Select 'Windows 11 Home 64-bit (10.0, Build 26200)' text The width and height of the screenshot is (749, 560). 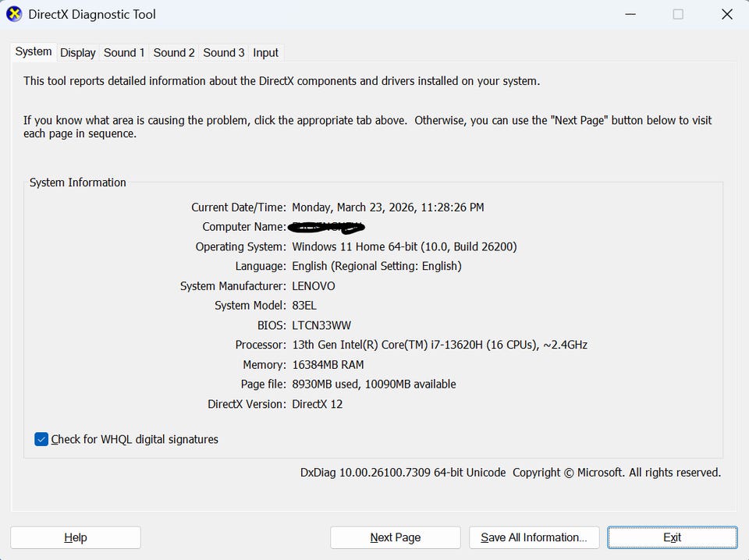click(404, 246)
